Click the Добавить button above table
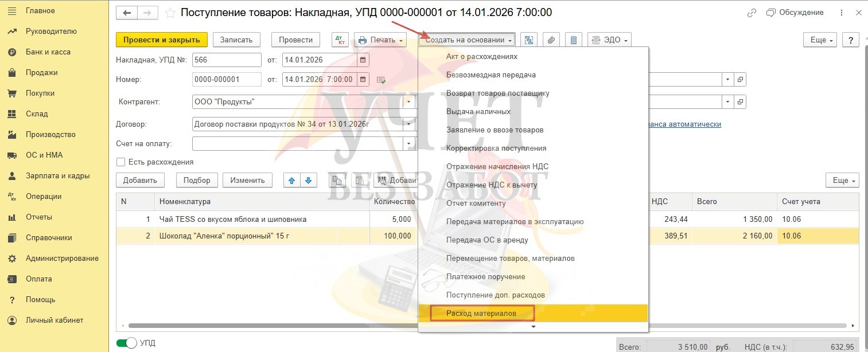The height and width of the screenshot is (352, 868). tap(140, 180)
